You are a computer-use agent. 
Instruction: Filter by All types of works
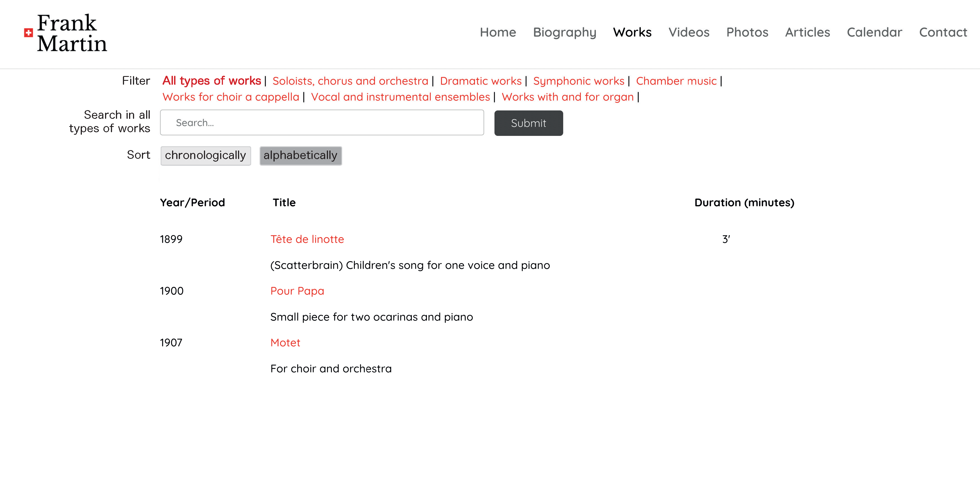211,81
